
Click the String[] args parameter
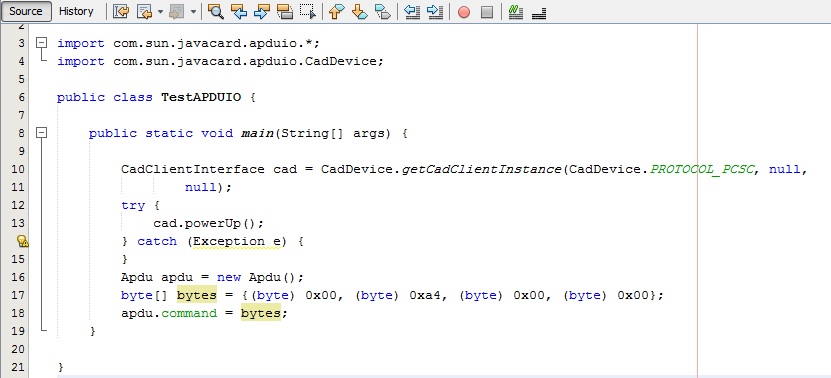pyautogui.click(x=335, y=133)
